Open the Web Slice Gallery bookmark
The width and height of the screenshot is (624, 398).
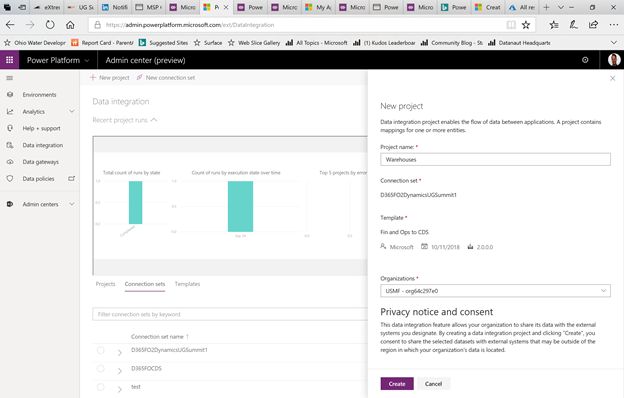tap(254, 43)
